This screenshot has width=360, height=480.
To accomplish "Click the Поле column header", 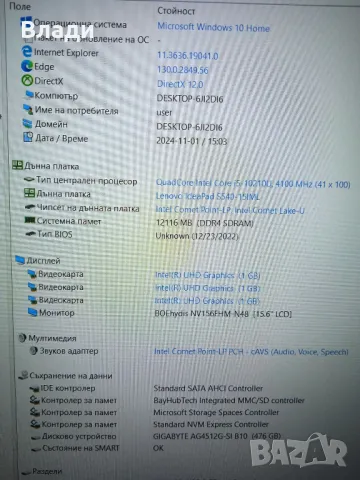I will (20, 6).
